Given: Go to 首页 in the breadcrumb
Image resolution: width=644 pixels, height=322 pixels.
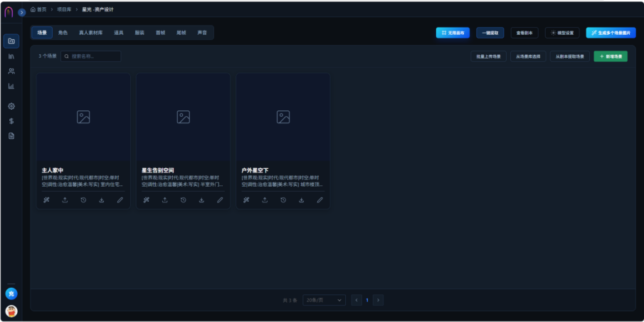Looking at the screenshot, I should coord(38,9).
